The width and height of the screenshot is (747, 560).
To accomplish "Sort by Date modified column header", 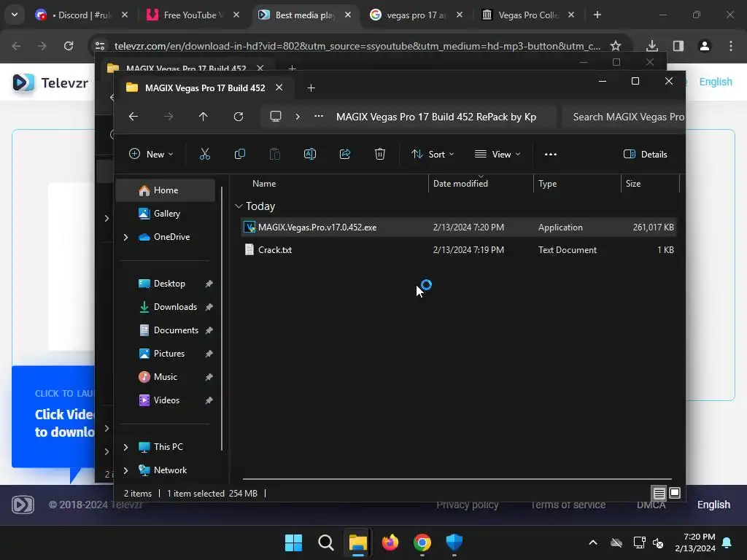I will click(x=481, y=183).
